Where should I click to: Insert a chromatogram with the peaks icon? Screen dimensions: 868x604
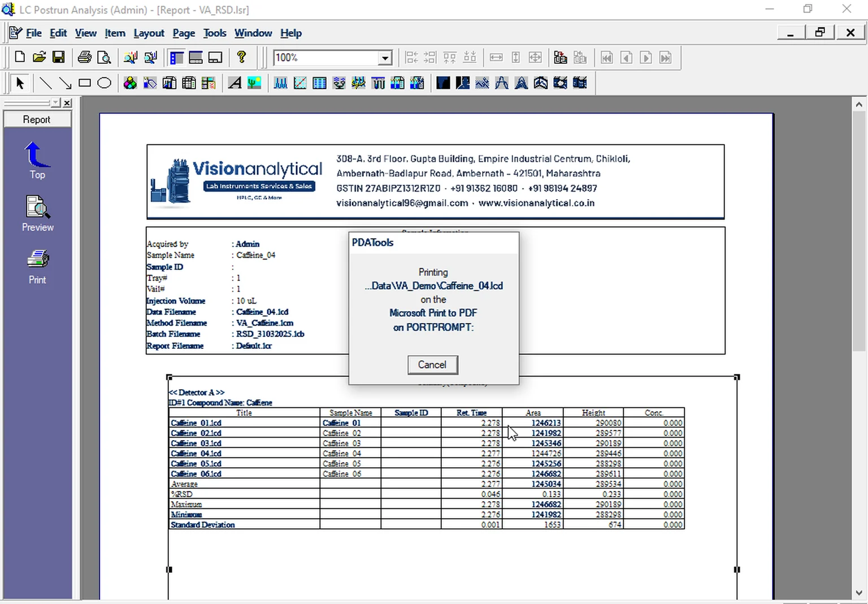click(x=280, y=83)
